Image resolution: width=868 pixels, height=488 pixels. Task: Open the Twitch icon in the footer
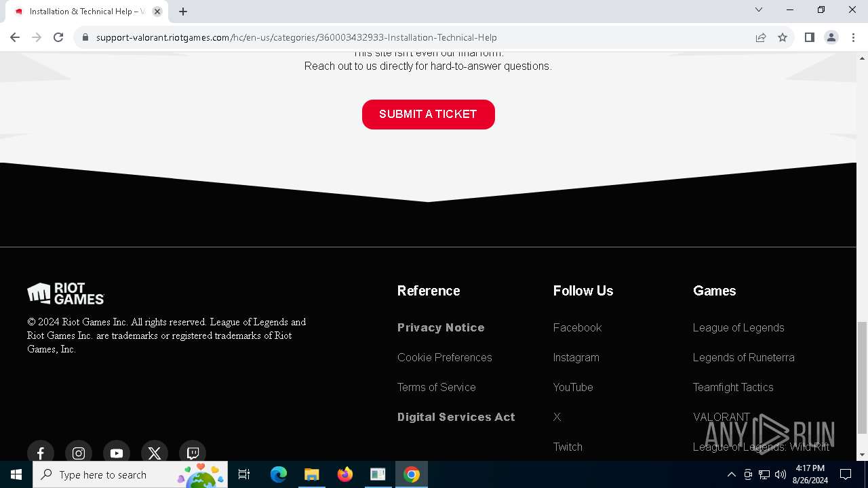[x=193, y=453]
